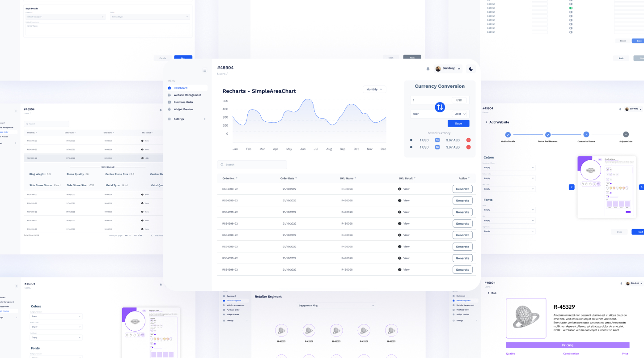Select Purchase Order in the sidebar menu

(x=183, y=102)
